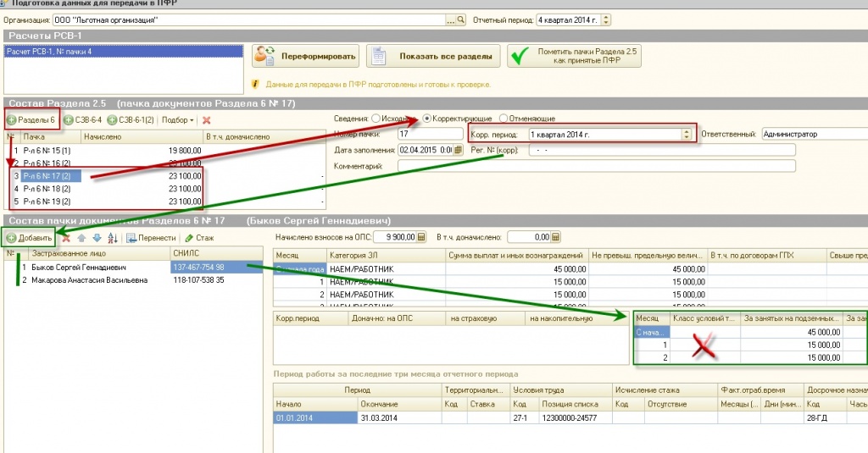Select pack row Р-л 6 № 19 (2)
868x453 pixels.
(165, 202)
